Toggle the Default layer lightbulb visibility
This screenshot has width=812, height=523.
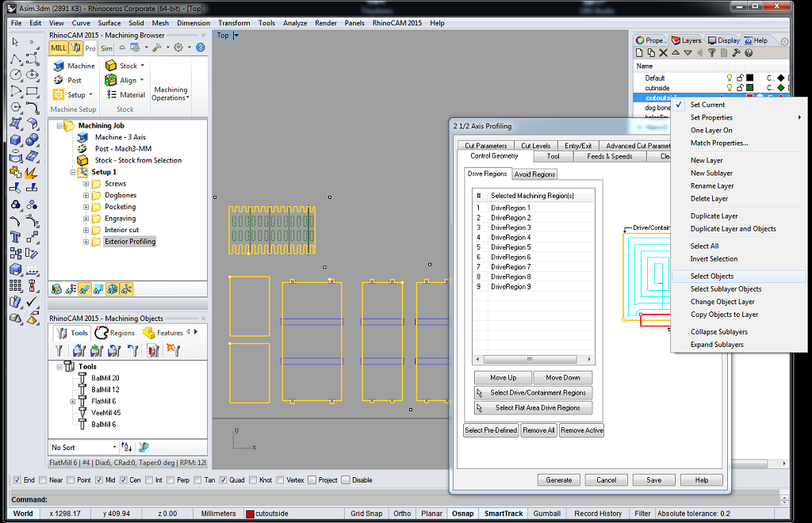tap(730, 78)
